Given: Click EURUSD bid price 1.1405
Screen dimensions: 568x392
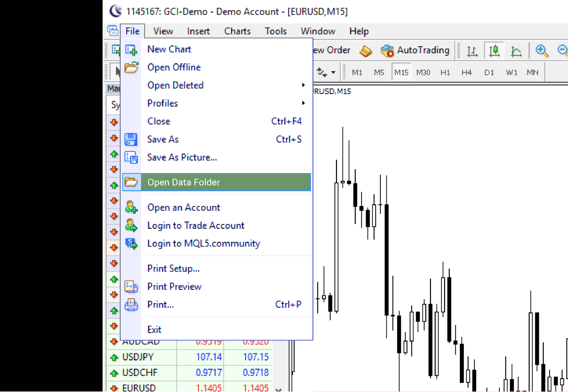Looking at the screenshot, I should (208, 388).
